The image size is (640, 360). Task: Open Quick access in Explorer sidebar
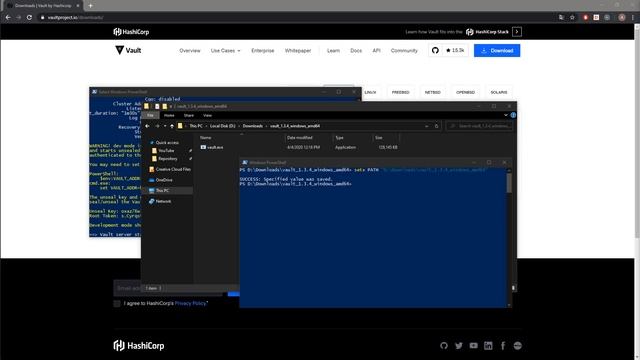click(x=164, y=142)
